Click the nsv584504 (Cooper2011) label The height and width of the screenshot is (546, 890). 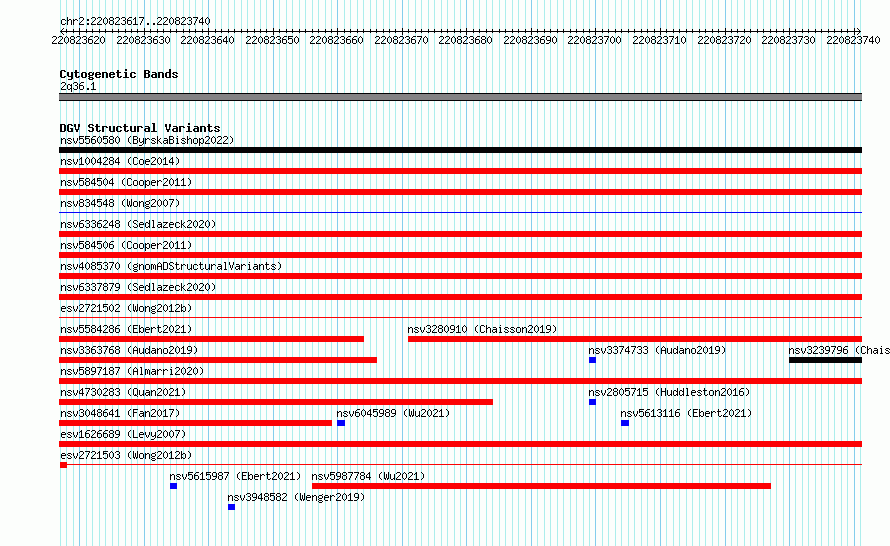[x=126, y=182]
